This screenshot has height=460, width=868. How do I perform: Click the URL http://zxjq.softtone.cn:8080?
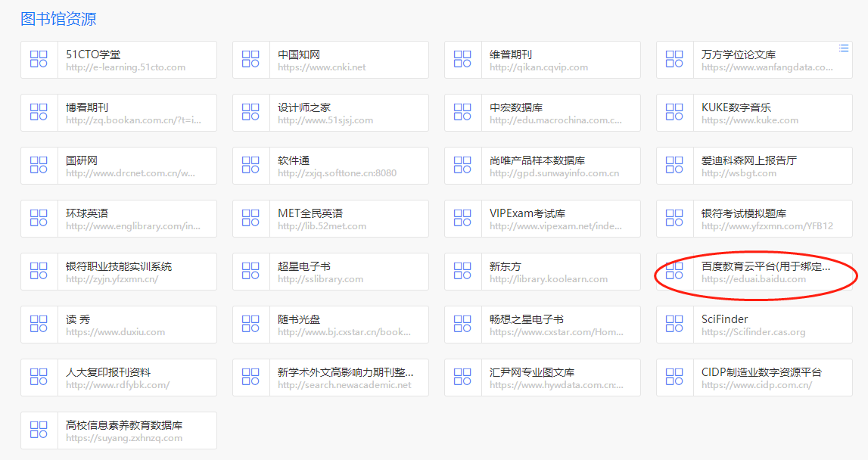click(337, 172)
